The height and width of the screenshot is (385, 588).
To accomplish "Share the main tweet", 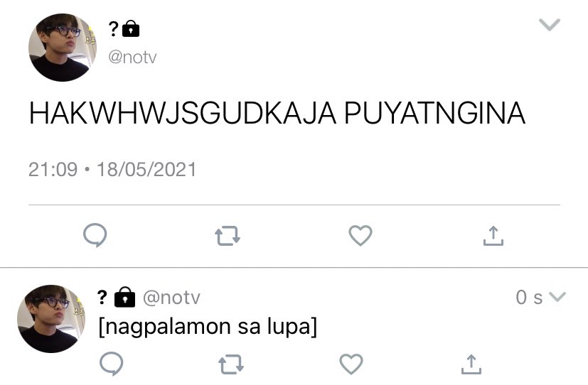I will click(493, 236).
